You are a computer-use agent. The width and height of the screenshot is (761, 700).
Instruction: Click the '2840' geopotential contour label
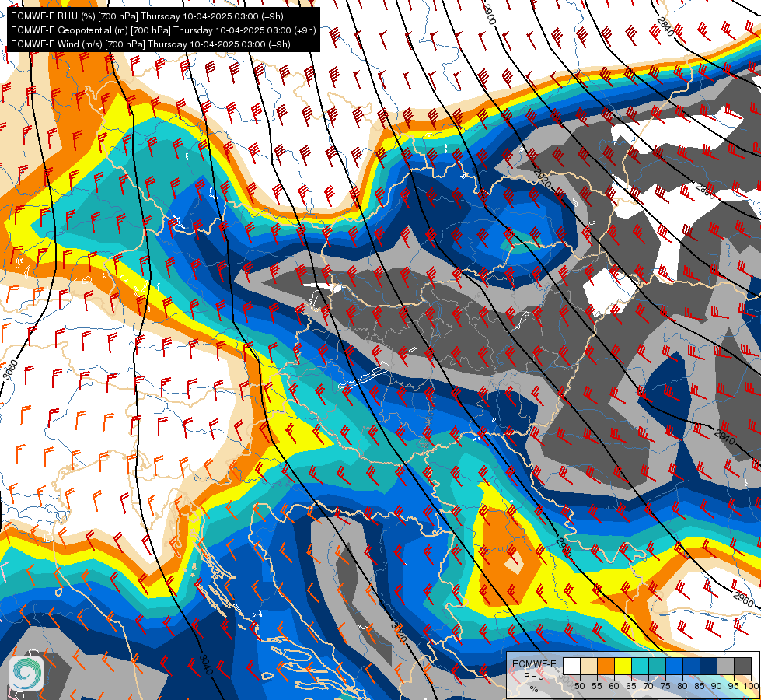[666, 26]
